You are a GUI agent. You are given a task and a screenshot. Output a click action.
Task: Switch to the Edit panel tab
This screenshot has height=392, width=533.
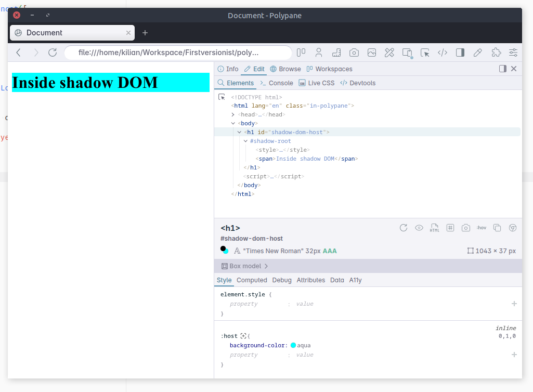click(254, 69)
